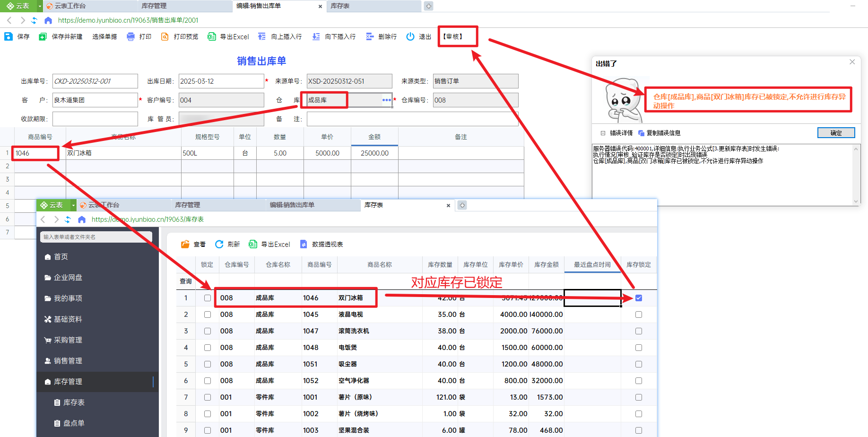Tick the 锁定 checkbox for row 液晶电视

click(208, 315)
